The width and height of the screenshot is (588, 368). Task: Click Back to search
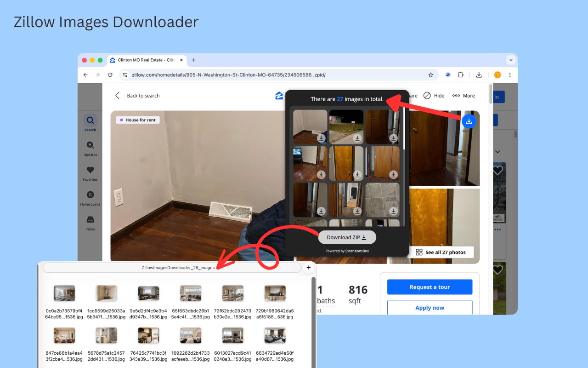137,96
